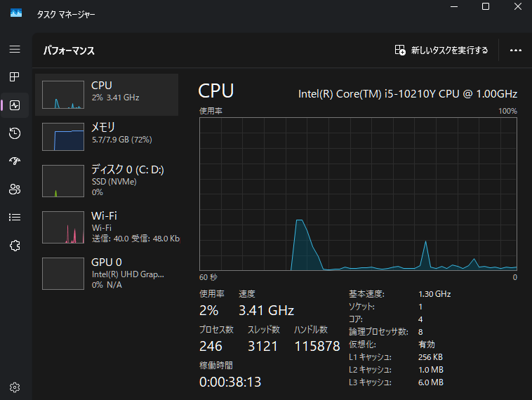Select the Performance page icon
532x400 pixels.
click(x=15, y=105)
